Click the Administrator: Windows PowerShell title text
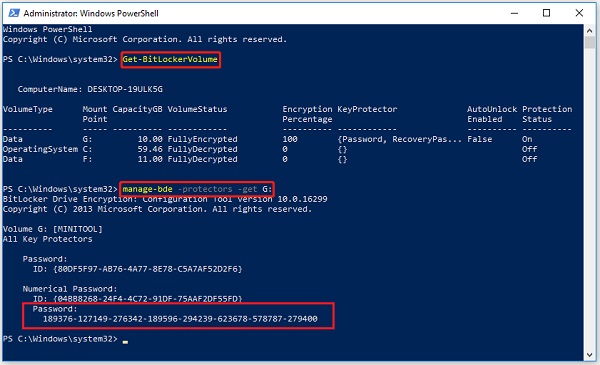The height and width of the screenshot is (365, 600). [91, 13]
